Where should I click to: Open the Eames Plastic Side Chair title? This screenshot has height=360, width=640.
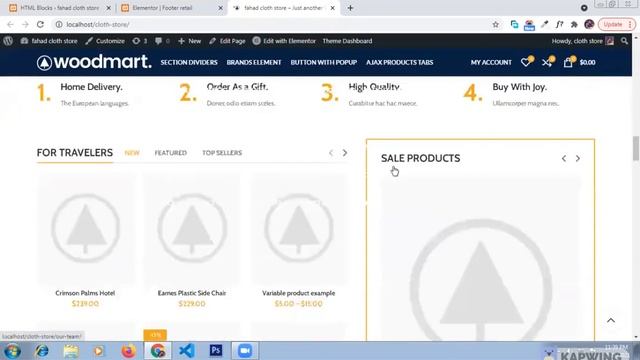(x=192, y=293)
